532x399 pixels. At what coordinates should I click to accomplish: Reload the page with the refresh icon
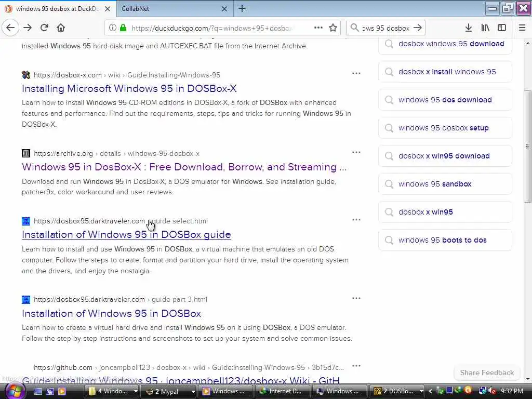[x=44, y=28]
